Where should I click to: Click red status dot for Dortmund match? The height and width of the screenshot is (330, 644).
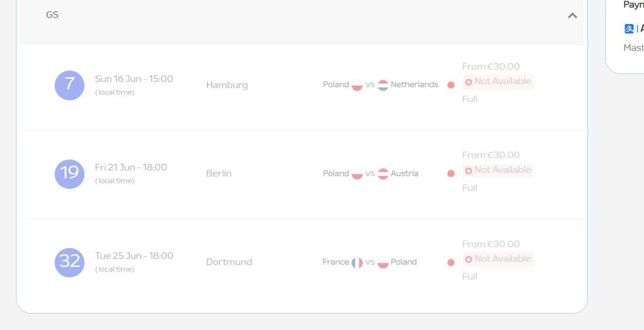click(451, 262)
